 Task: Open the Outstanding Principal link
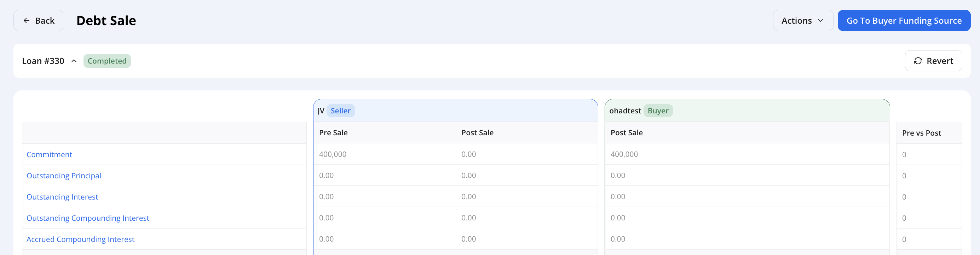(64, 176)
